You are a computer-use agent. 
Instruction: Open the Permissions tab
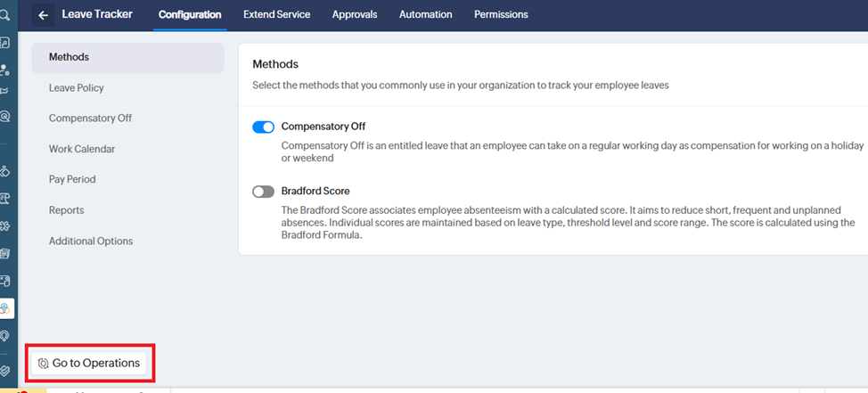click(501, 15)
